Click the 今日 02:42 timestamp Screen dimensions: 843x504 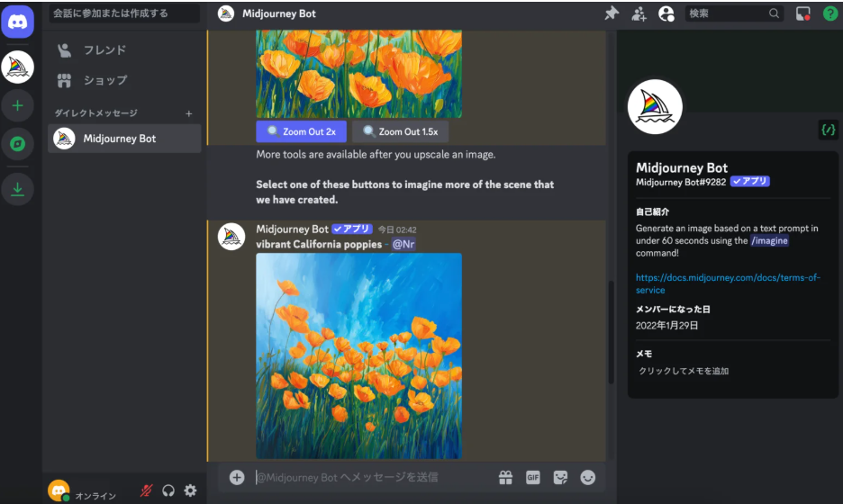(x=397, y=230)
